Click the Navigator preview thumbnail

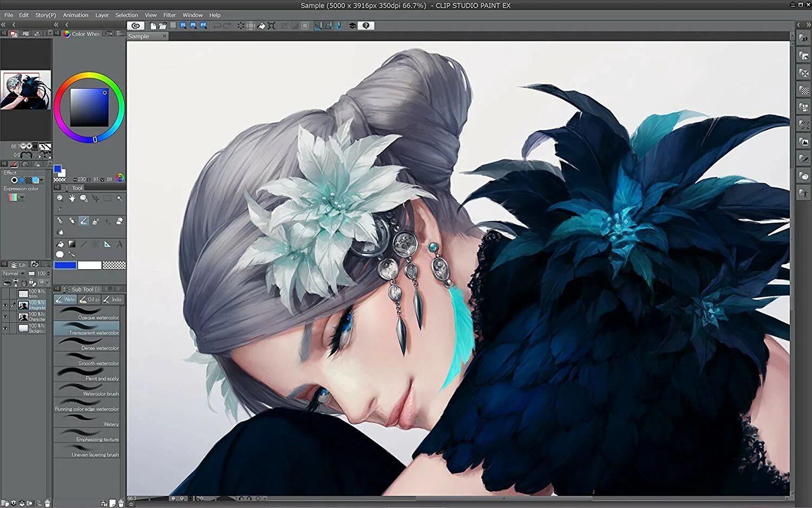coord(25,89)
